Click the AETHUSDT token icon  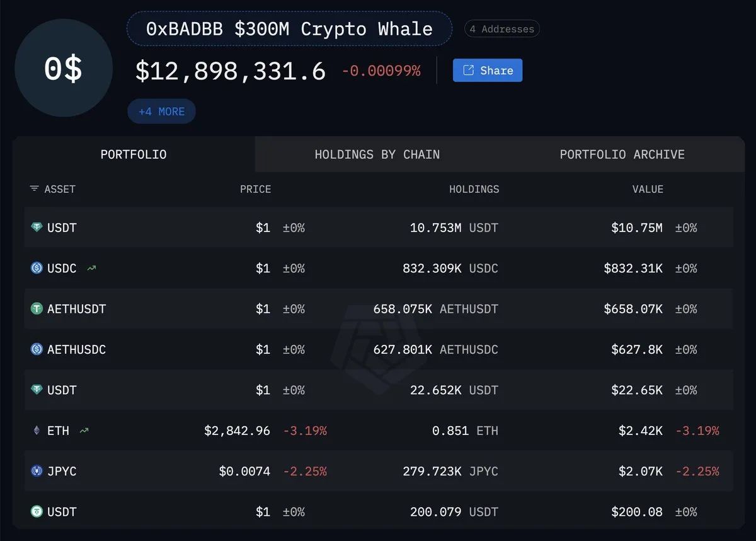[37, 309]
